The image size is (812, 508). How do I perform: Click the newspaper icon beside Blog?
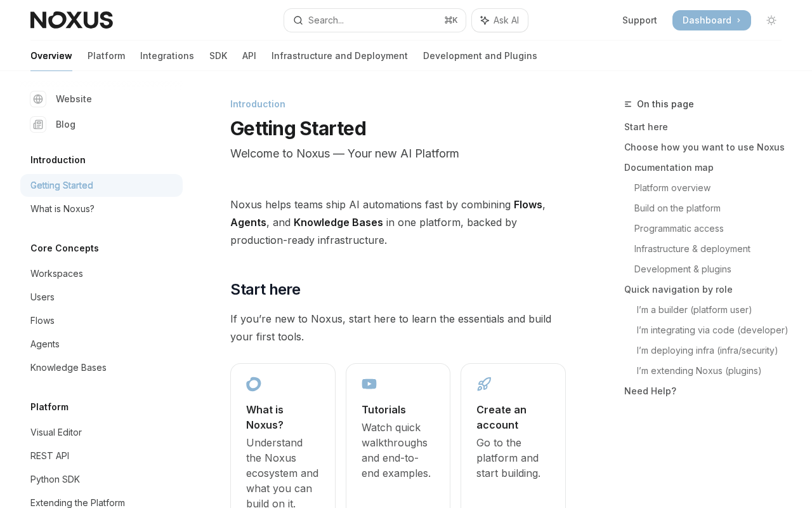tap(38, 124)
